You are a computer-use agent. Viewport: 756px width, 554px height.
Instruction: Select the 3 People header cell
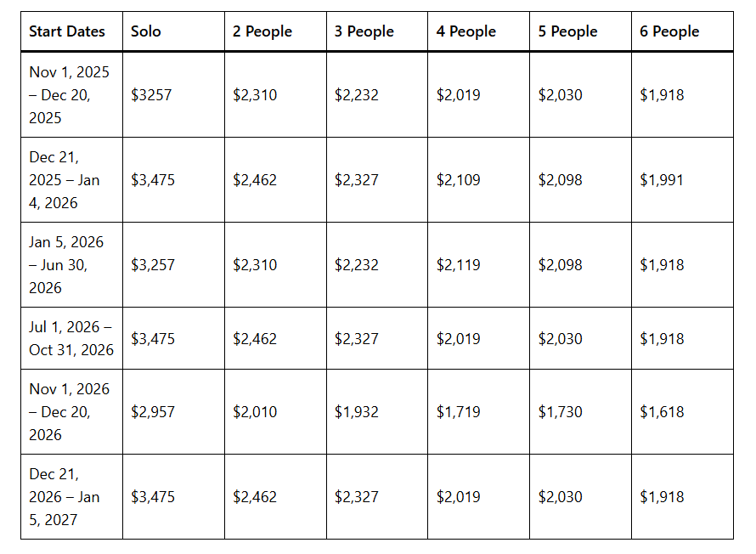[x=364, y=31]
